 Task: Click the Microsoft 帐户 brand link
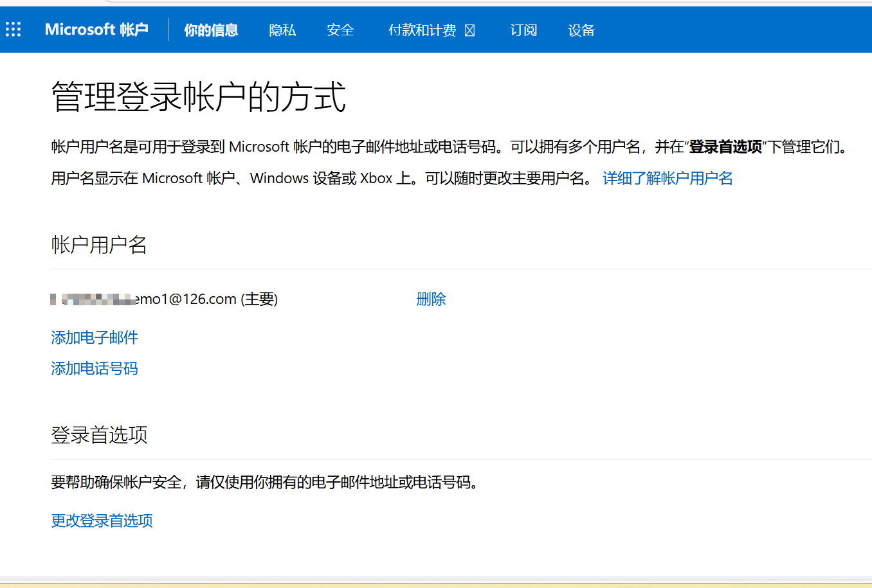coord(96,30)
